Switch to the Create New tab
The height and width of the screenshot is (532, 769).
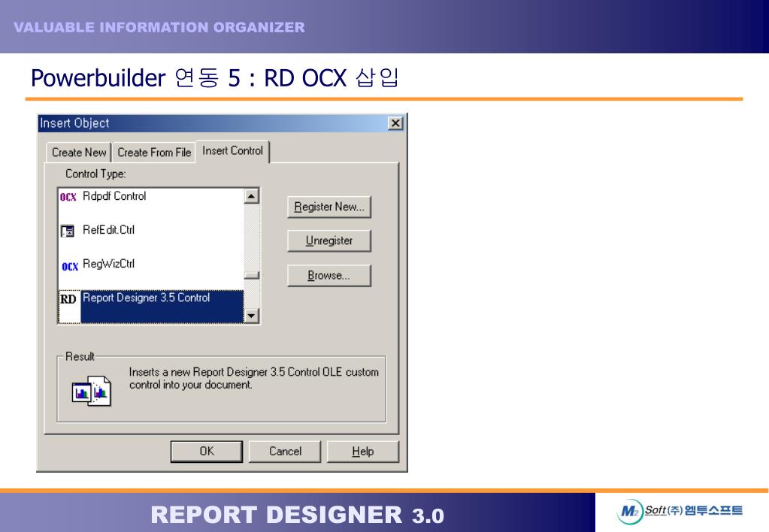[79, 153]
